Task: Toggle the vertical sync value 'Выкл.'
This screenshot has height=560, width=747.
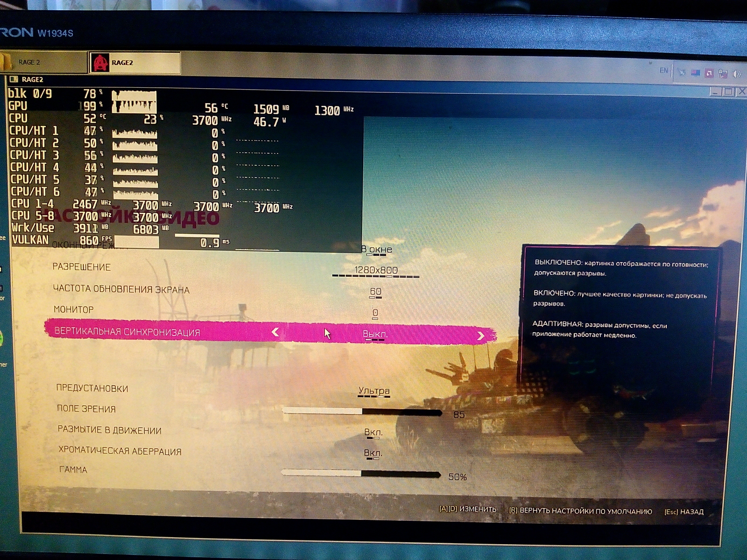Action: [x=375, y=334]
